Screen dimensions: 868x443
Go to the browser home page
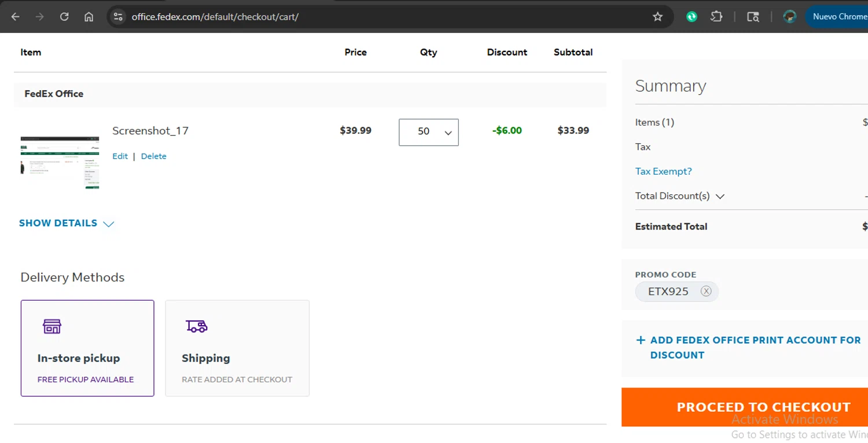coord(89,17)
